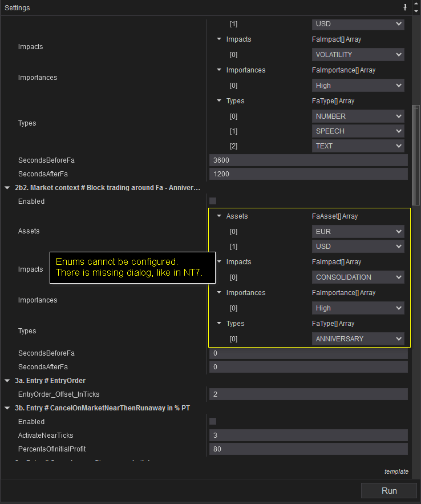
Task: Collapse the Assets FaAsset[] Array node
Action: pyautogui.click(x=219, y=216)
